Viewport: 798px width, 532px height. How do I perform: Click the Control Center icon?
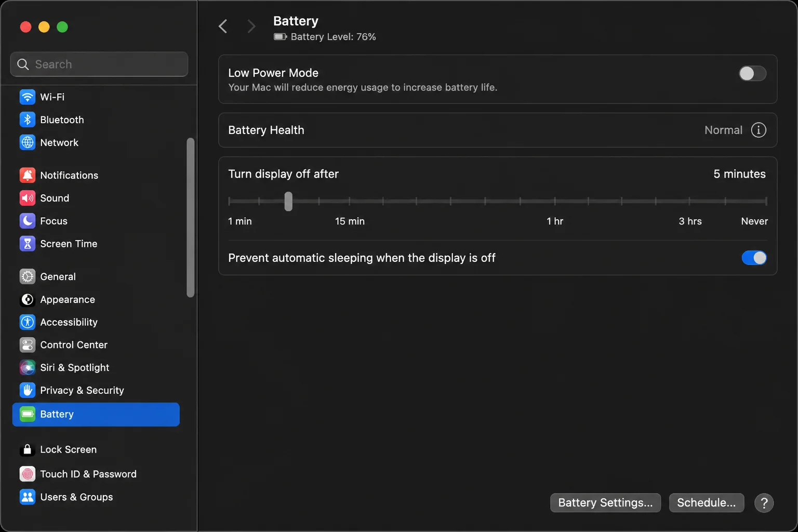[28, 344]
